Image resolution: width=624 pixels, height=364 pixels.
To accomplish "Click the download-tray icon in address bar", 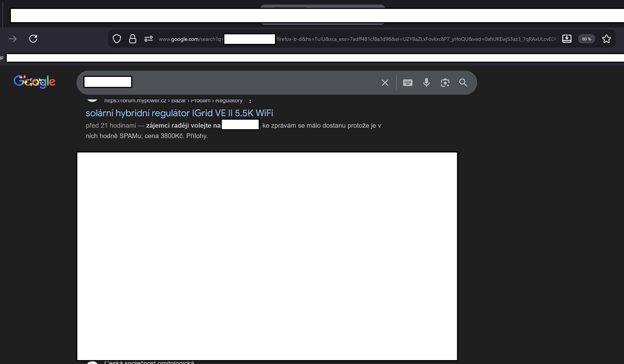I will pos(567,39).
